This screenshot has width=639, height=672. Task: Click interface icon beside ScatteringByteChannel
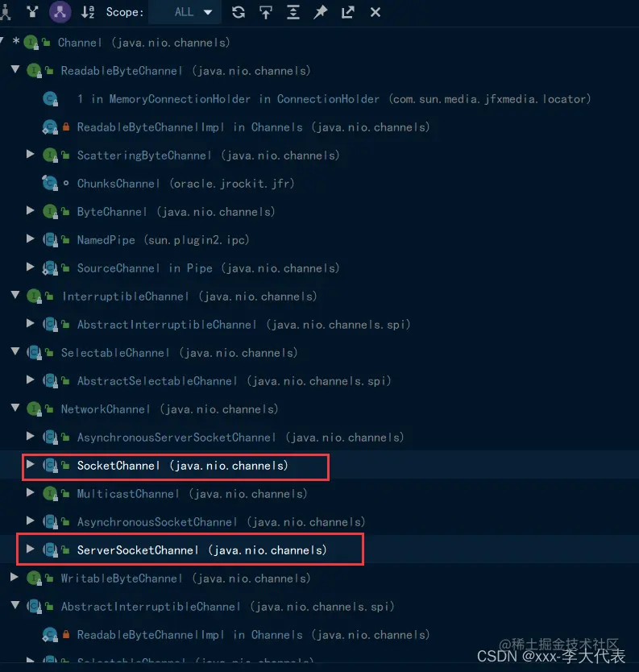coord(51,156)
